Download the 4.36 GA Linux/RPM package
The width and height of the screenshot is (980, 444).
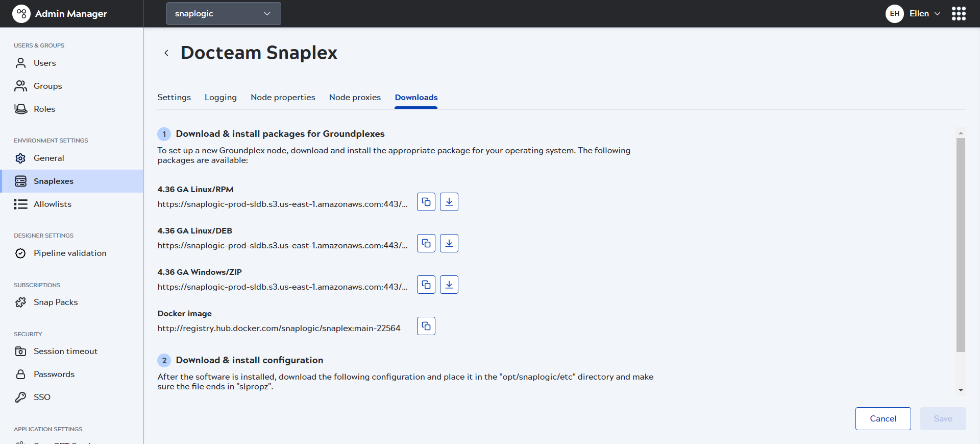pyautogui.click(x=449, y=202)
